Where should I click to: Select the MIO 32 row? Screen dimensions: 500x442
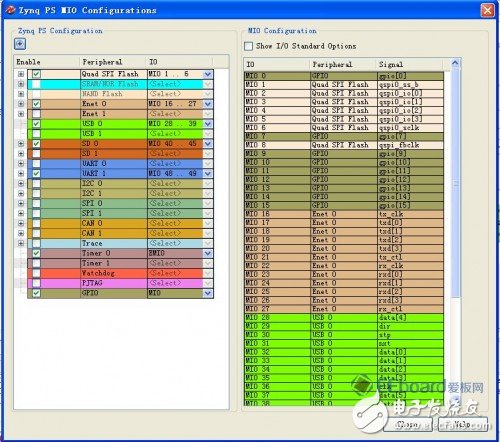[x=344, y=352]
